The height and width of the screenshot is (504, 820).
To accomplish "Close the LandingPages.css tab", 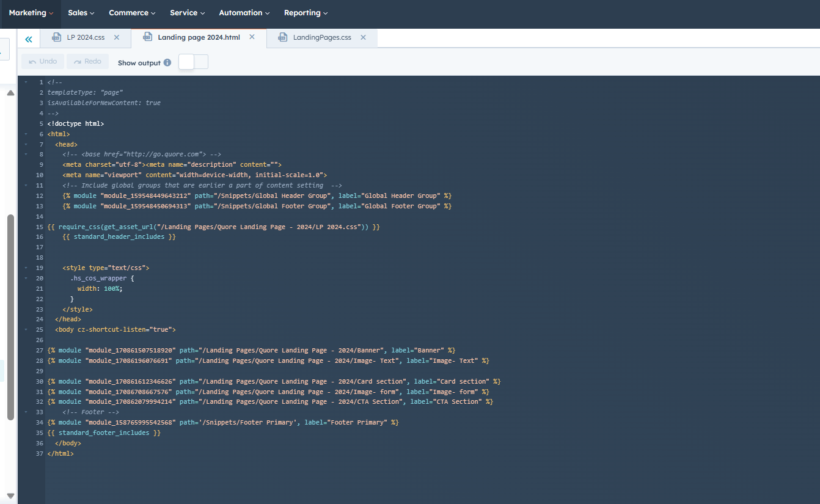I will point(363,37).
